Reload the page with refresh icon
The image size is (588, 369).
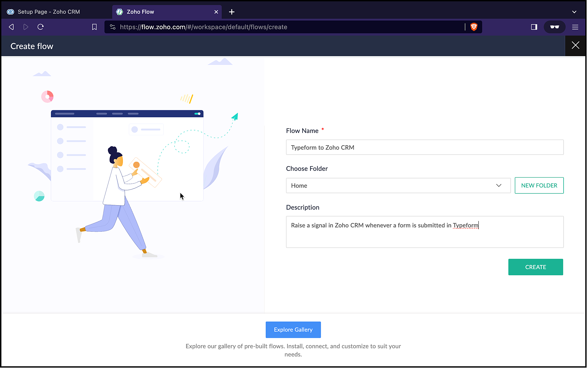[x=41, y=27]
